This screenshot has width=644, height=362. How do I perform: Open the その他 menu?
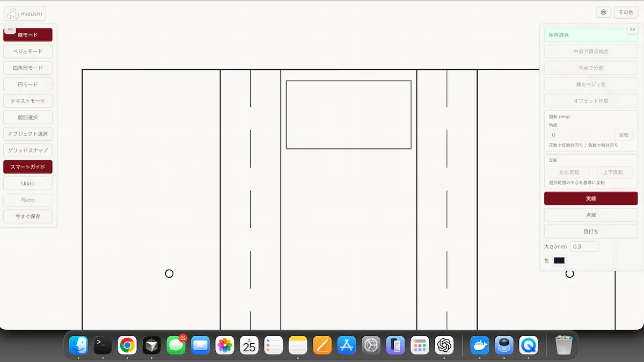[x=626, y=12]
